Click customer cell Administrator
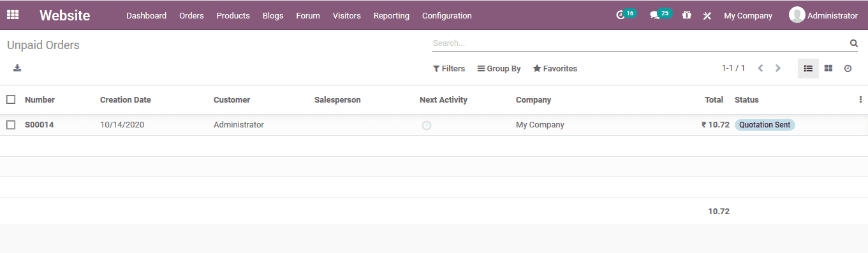The image size is (868, 253). [x=239, y=125]
